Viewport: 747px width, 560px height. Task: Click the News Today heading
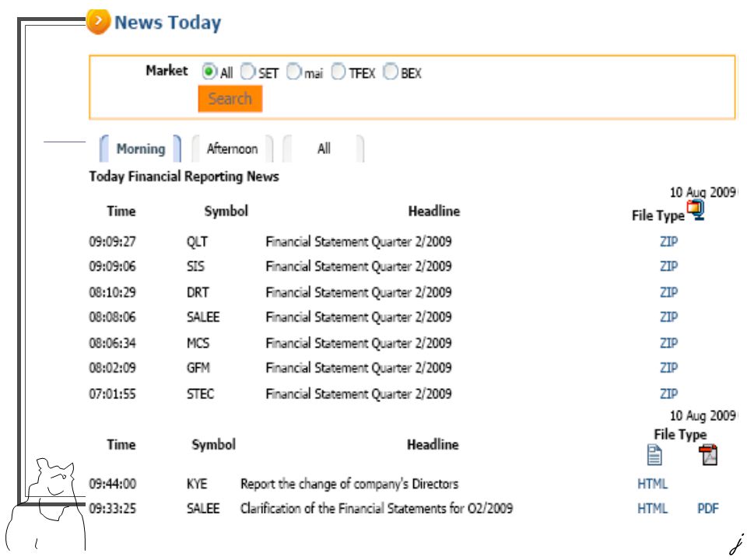168,23
